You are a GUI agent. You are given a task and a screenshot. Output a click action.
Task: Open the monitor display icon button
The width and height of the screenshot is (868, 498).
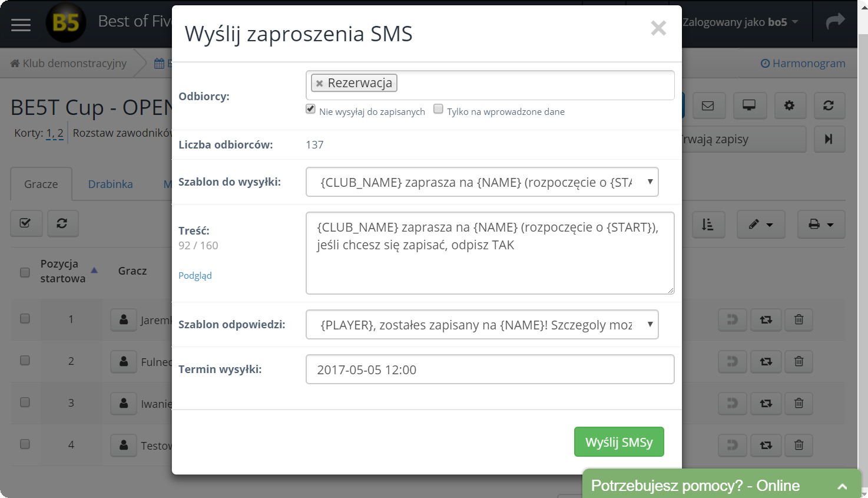pyautogui.click(x=749, y=105)
